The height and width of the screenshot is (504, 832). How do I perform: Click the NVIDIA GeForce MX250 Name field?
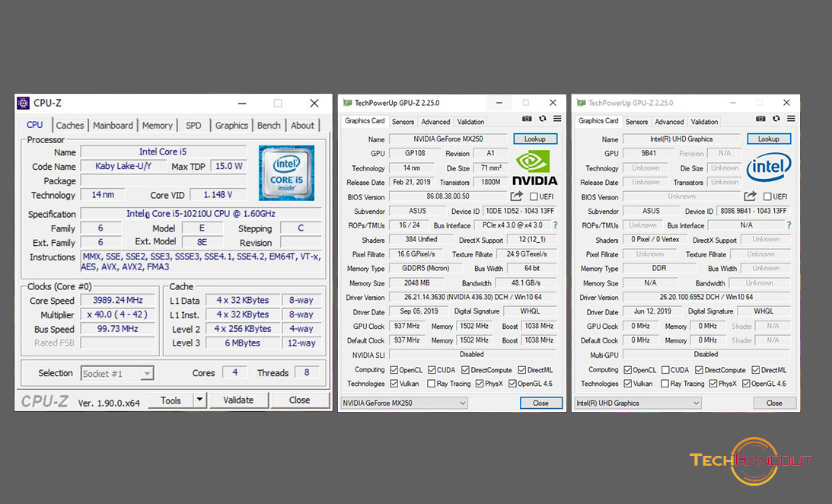(x=448, y=139)
